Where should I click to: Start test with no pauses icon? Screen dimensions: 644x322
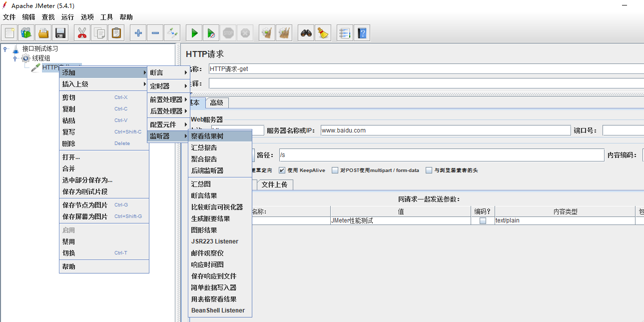[x=211, y=33]
